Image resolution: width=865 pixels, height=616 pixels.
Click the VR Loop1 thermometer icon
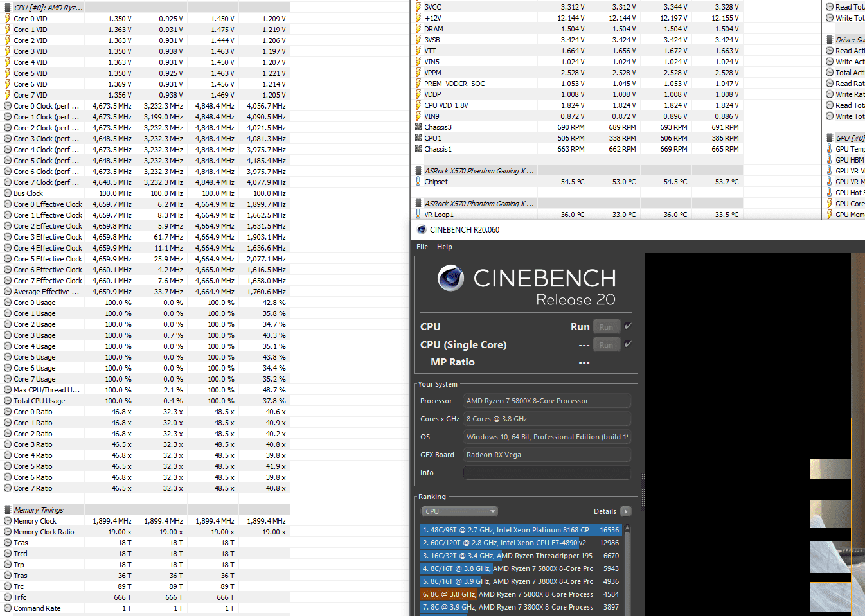point(418,215)
